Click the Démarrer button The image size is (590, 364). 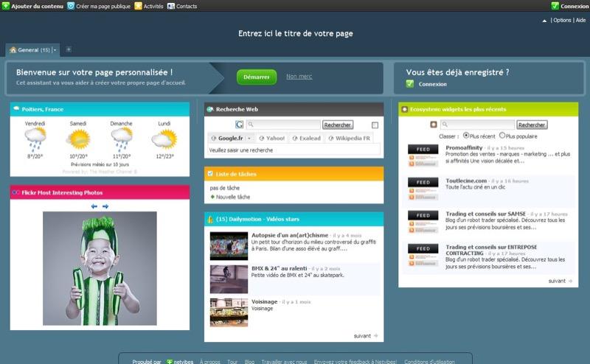click(257, 77)
